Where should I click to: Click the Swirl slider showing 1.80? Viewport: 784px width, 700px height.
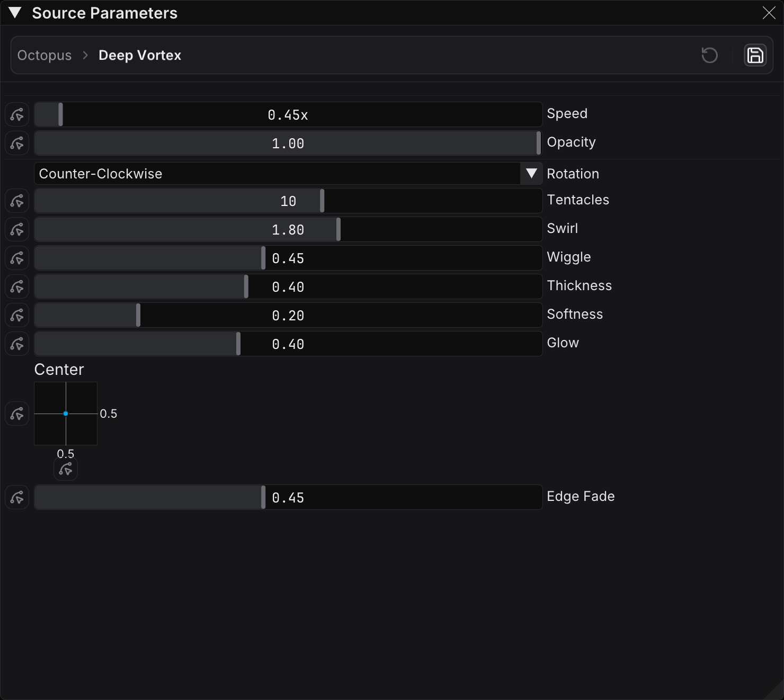point(288,229)
